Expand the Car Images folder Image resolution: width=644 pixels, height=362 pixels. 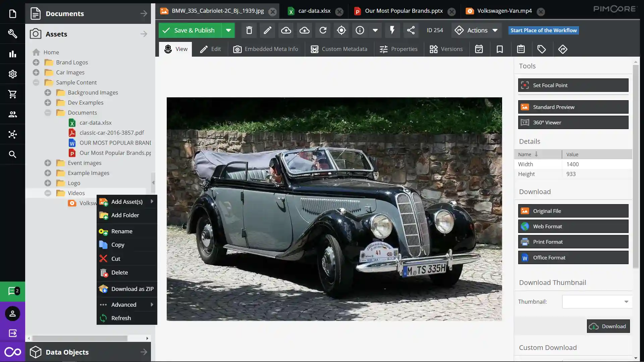click(x=36, y=72)
